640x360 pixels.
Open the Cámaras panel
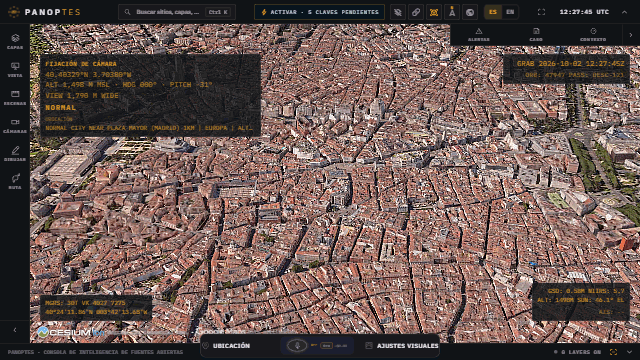15,126
